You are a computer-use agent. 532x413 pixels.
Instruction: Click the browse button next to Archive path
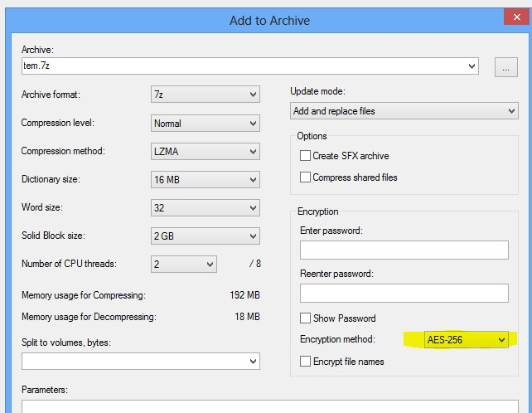click(x=506, y=67)
